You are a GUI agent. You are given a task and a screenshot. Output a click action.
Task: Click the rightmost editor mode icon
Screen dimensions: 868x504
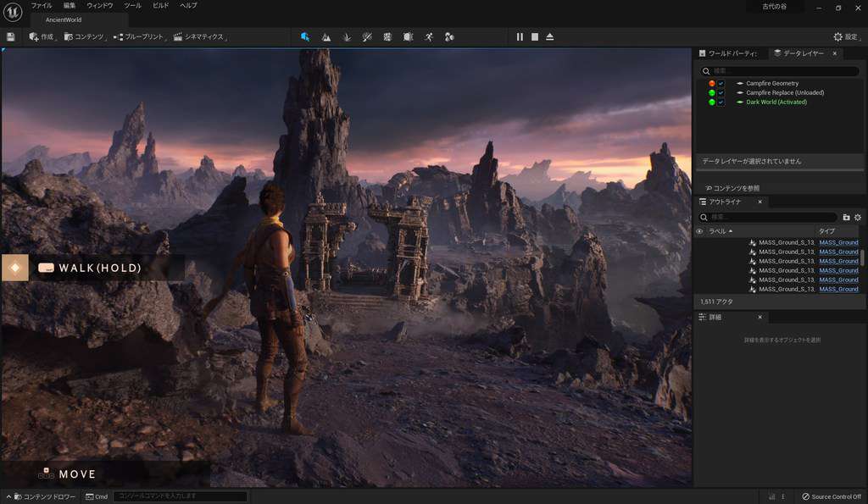tap(449, 37)
